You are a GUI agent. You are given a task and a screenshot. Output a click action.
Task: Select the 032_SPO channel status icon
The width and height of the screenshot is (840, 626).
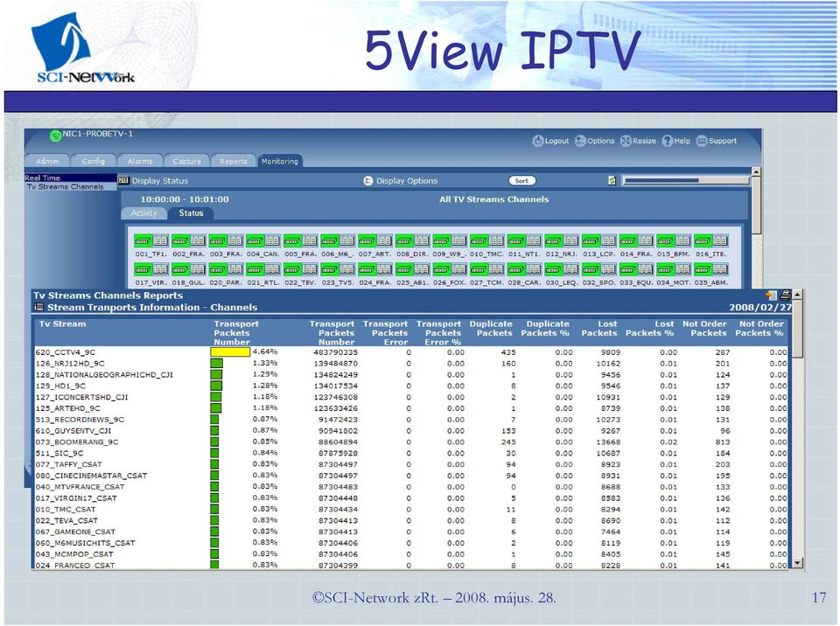pyautogui.click(x=598, y=268)
